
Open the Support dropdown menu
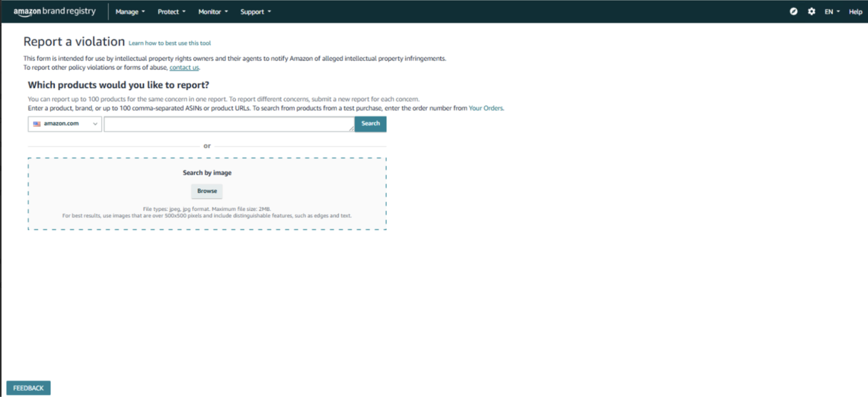click(x=255, y=12)
